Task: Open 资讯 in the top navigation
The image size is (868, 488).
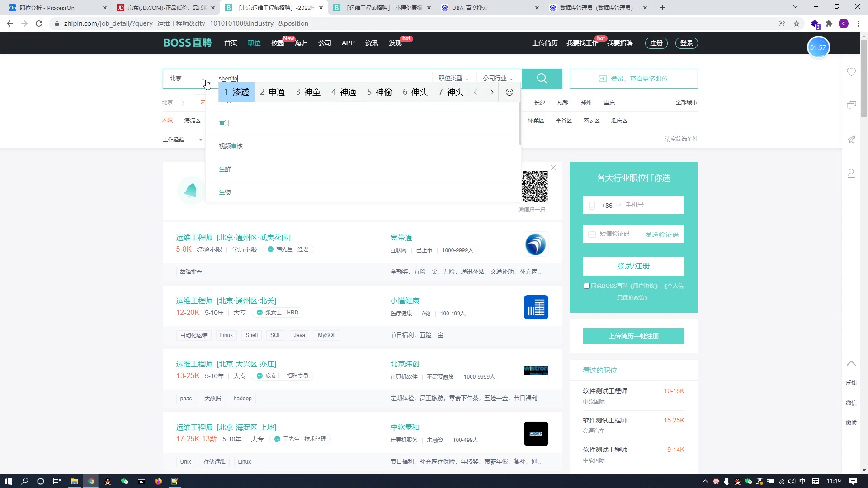Action: (x=372, y=43)
